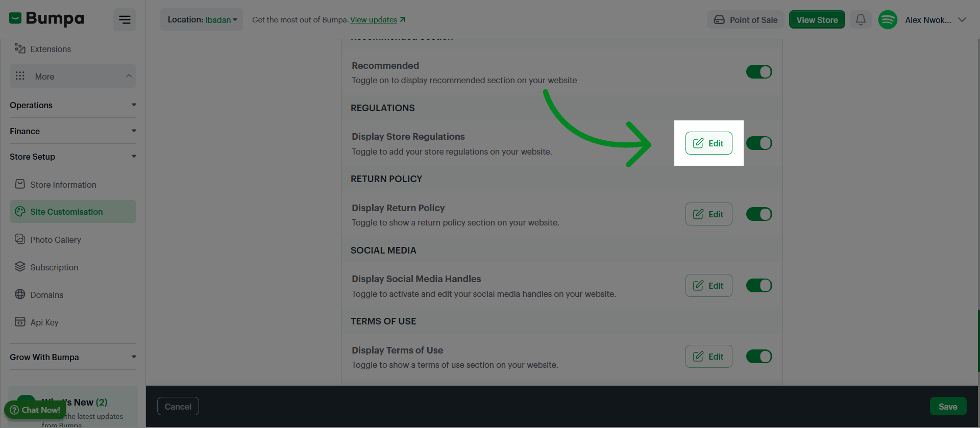Open the View updates link
980x428 pixels.
(374, 20)
